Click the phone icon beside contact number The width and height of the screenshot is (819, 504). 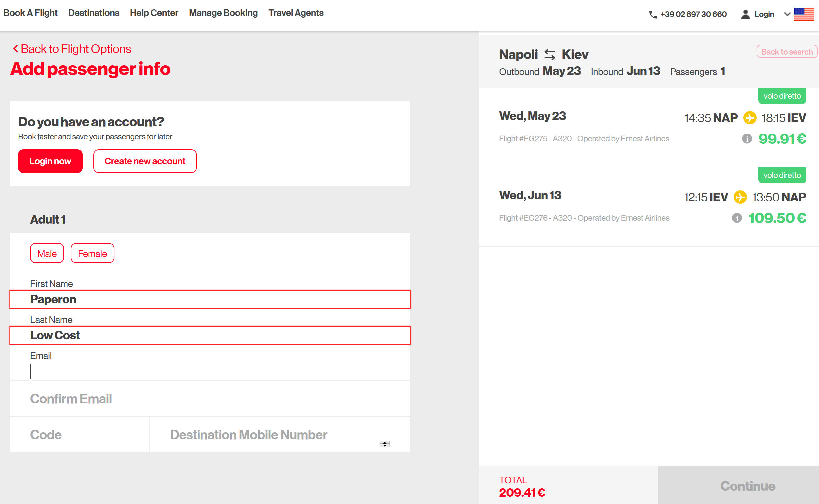[653, 14]
